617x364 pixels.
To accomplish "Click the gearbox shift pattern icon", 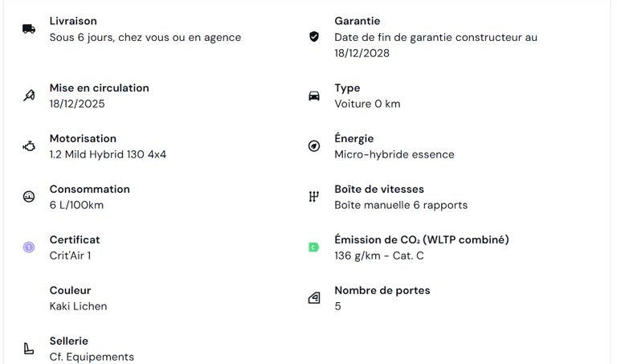I will [314, 197].
